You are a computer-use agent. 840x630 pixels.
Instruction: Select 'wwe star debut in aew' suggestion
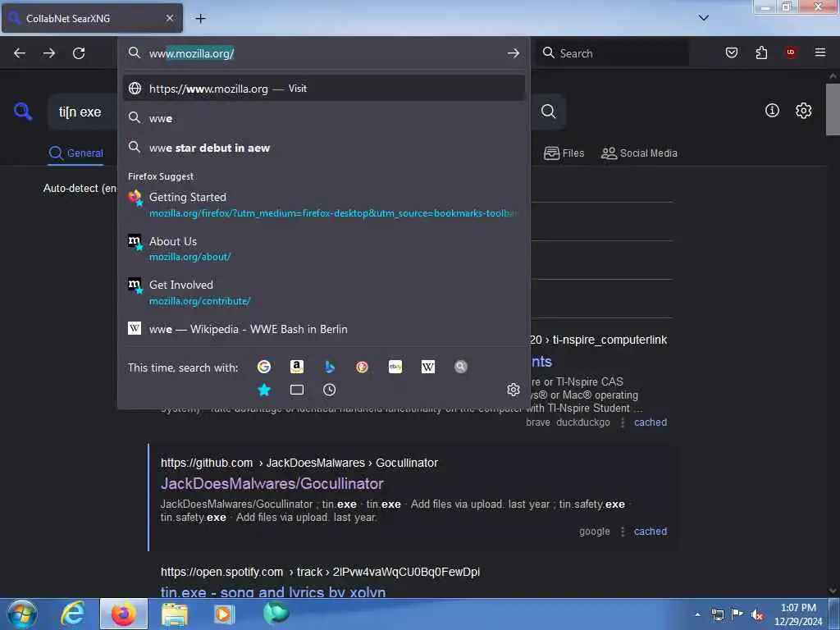tap(324, 148)
